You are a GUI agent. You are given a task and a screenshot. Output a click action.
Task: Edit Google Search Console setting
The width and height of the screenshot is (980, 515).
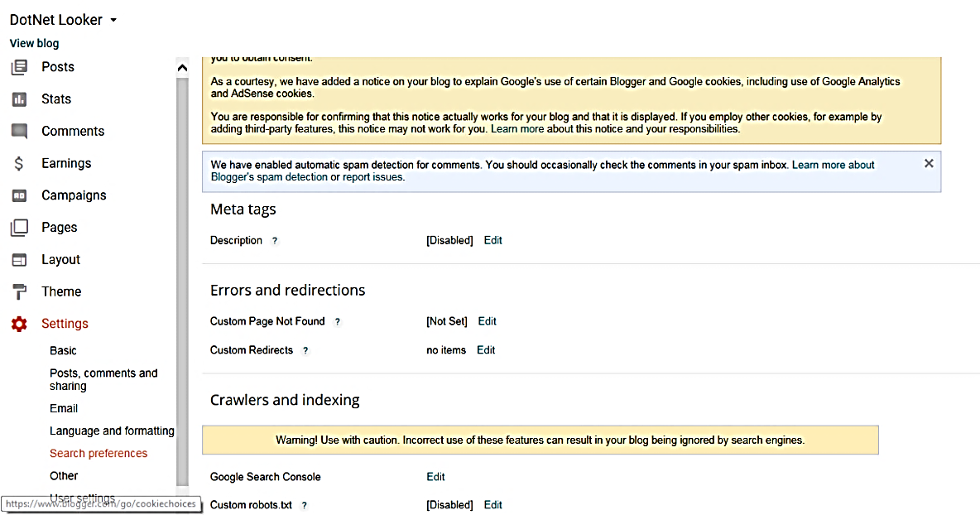click(435, 477)
